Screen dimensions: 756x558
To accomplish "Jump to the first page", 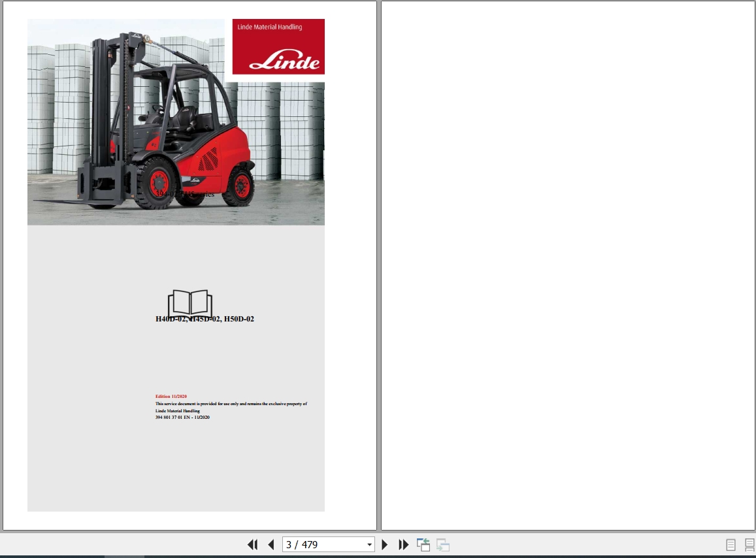I will coord(252,544).
